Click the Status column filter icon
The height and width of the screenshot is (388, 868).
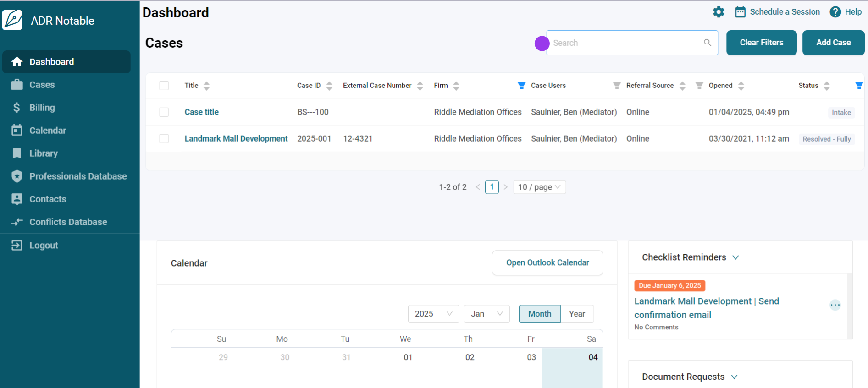coord(859,86)
